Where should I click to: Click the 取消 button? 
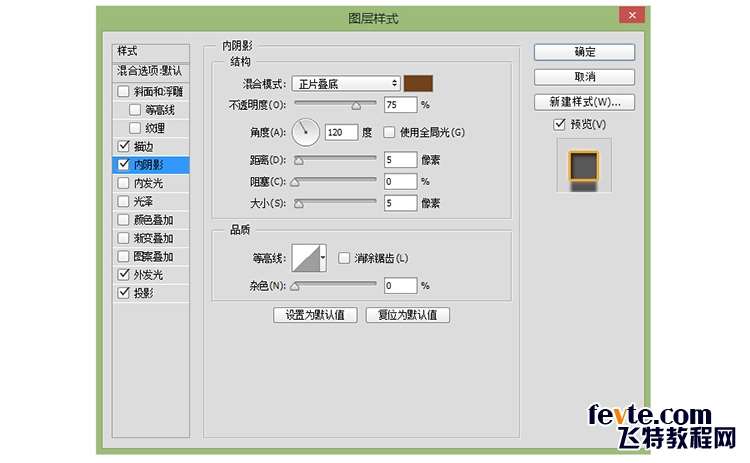coord(585,77)
